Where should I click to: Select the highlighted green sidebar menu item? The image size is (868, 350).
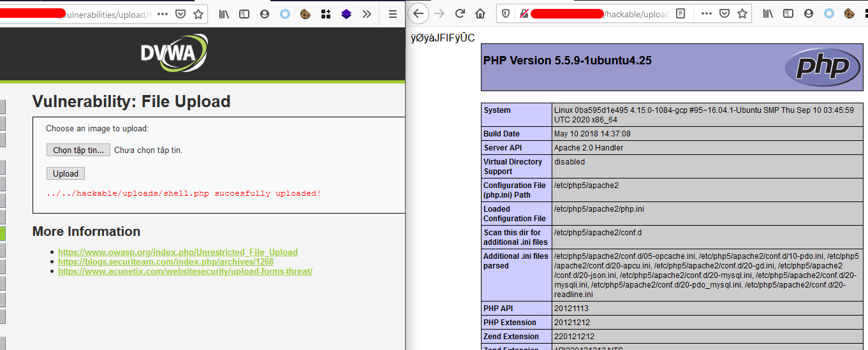click(3, 233)
